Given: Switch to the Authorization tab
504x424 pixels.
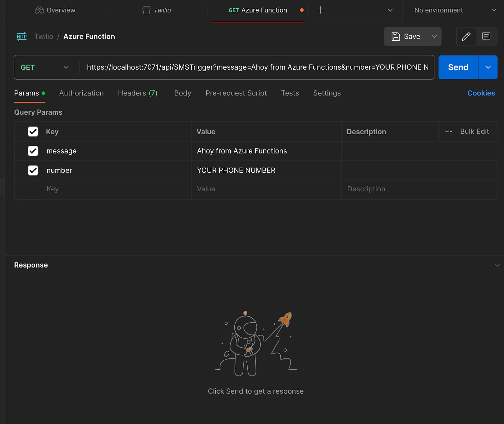Looking at the screenshot, I should click(81, 93).
